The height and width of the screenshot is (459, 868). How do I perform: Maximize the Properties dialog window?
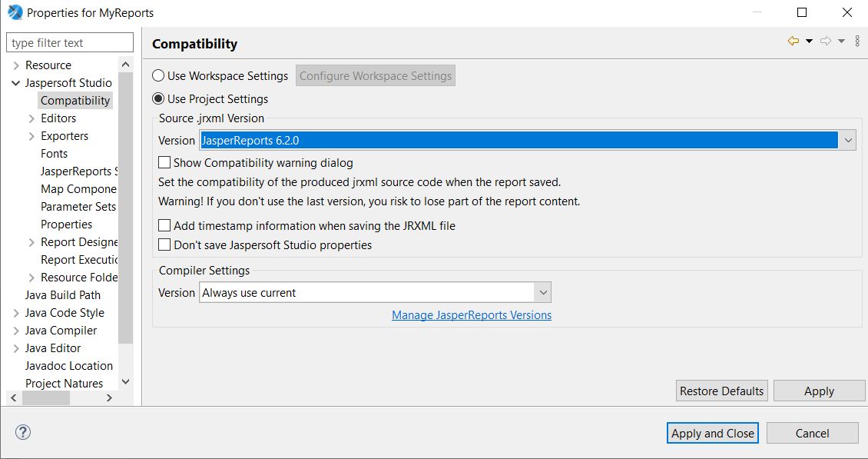[x=802, y=12]
